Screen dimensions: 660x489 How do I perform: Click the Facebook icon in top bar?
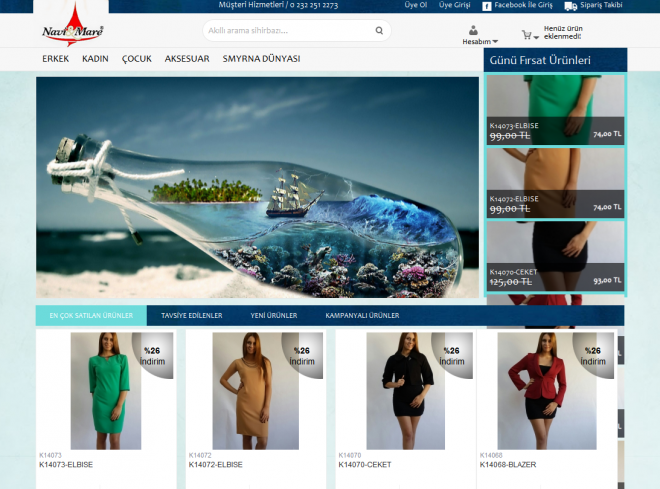(x=487, y=6)
